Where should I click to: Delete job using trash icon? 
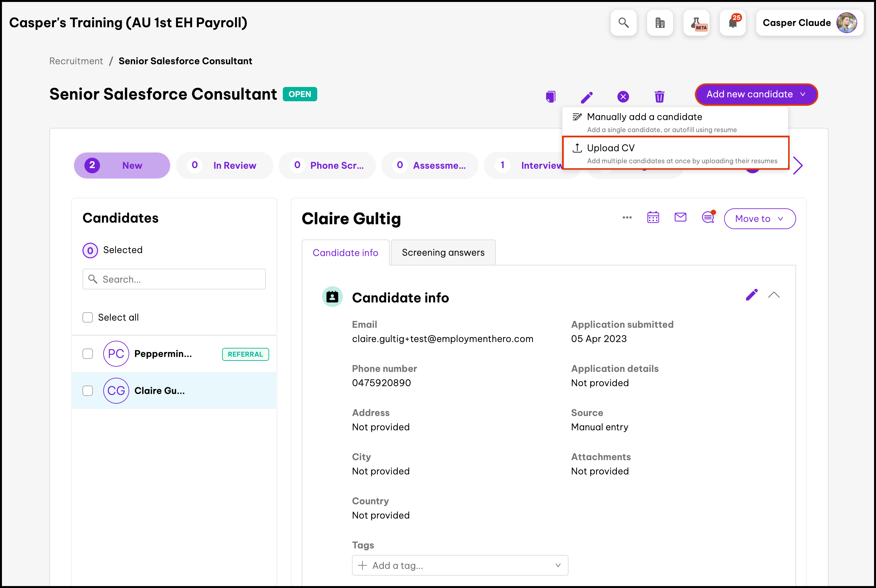coord(659,96)
